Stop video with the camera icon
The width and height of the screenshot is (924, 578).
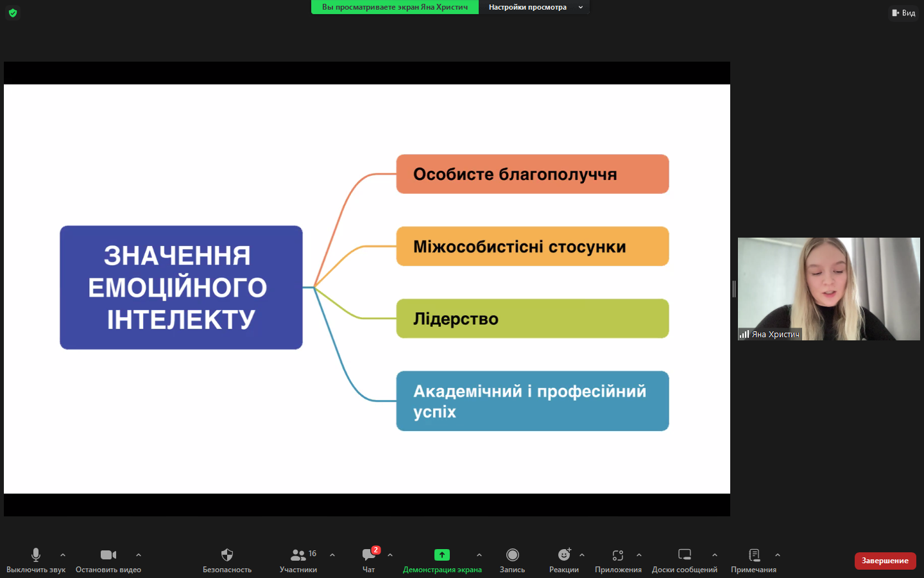[108, 555]
